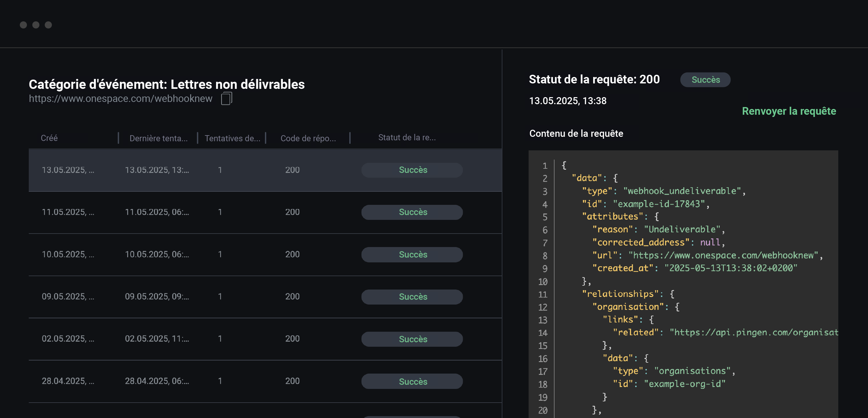Open the Créé column header
The width and height of the screenshot is (868, 418).
point(50,138)
